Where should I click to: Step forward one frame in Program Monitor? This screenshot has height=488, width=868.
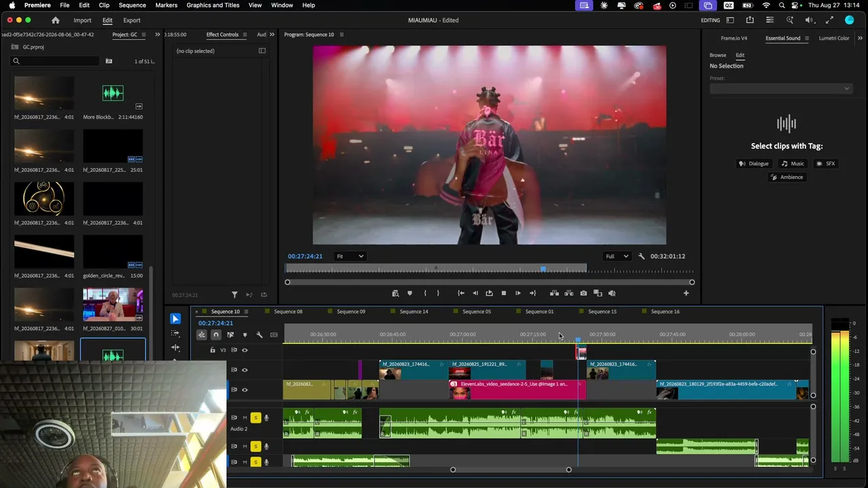pos(518,293)
